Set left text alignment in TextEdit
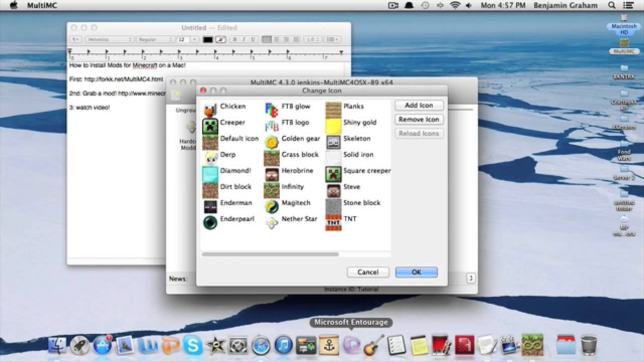 (267, 40)
